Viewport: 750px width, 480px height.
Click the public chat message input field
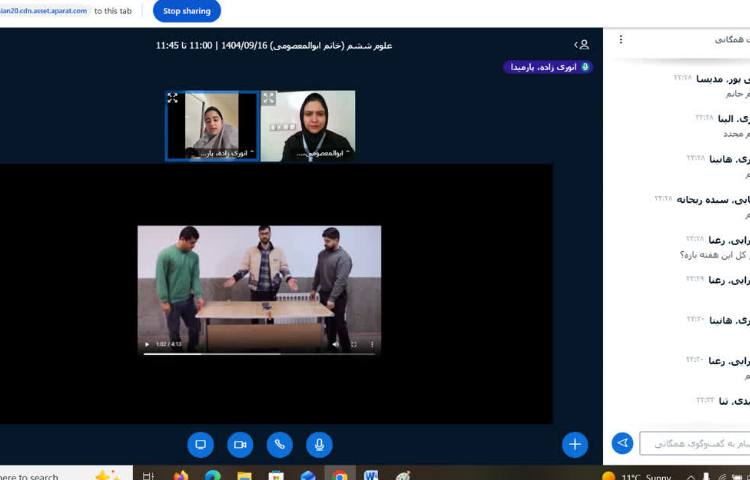coord(695,444)
